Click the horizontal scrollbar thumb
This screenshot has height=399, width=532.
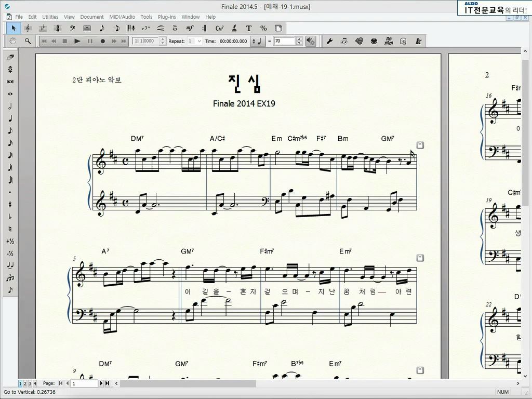(x=188, y=383)
